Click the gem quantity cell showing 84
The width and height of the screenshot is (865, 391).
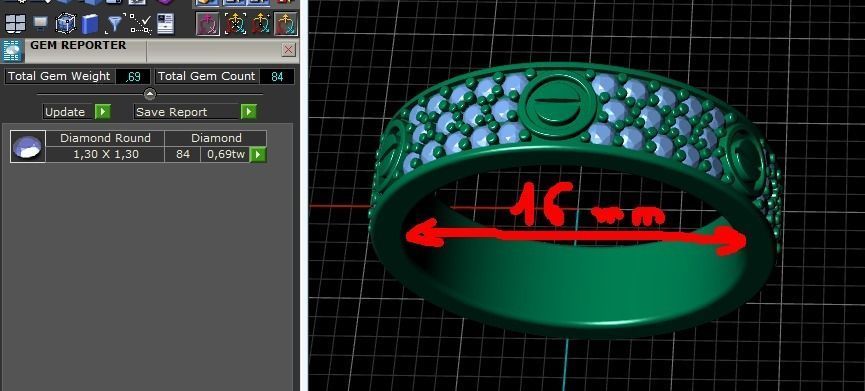point(183,154)
